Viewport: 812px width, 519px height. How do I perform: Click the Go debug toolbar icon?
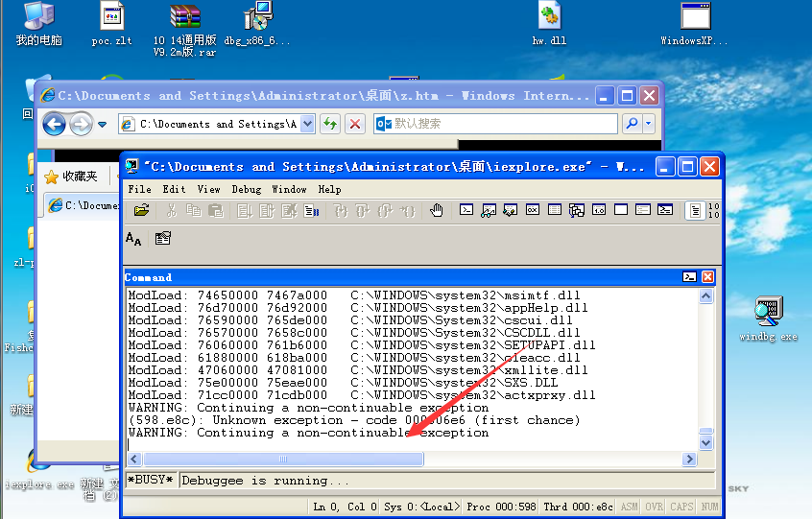click(245, 211)
